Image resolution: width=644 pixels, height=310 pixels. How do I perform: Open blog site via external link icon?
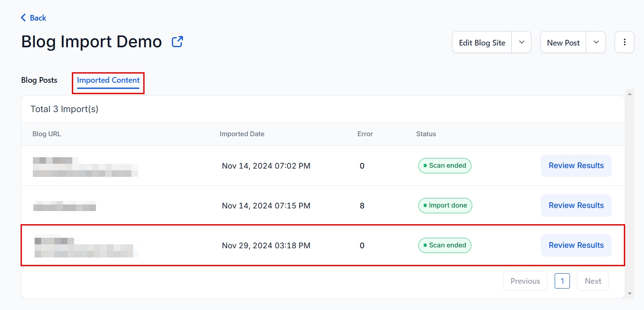pyautogui.click(x=177, y=42)
